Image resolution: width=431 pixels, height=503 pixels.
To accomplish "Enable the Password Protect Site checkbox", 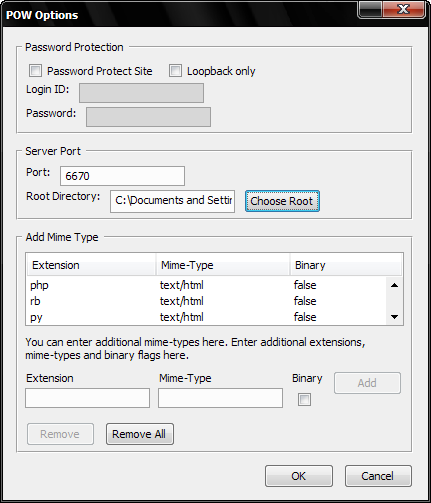I will point(36,71).
